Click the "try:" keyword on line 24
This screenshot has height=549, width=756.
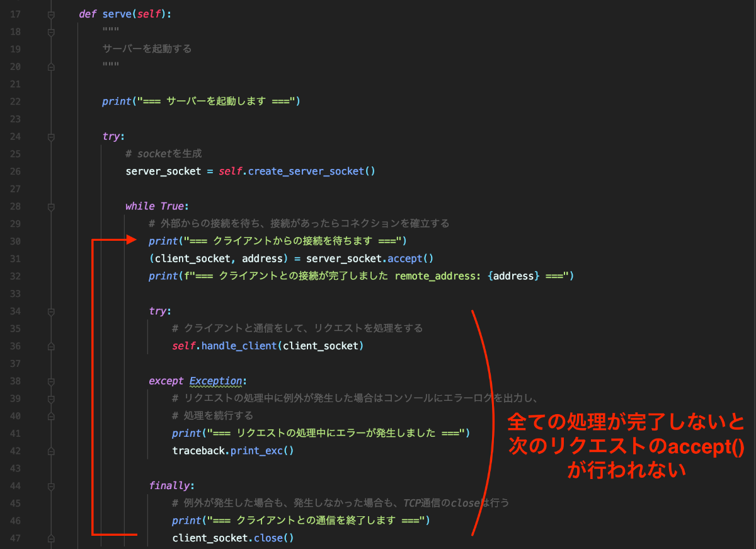pos(114,136)
